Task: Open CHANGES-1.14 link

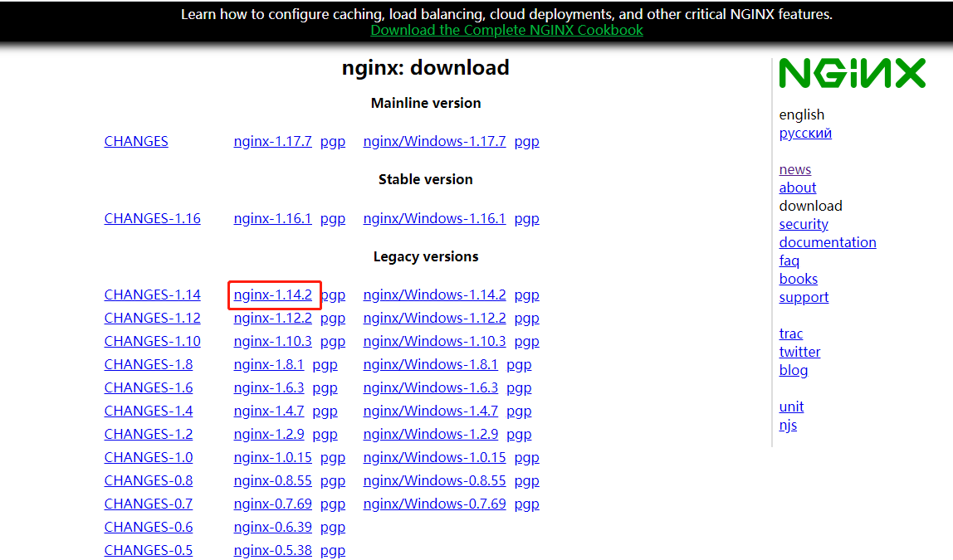Action: coord(152,295)
